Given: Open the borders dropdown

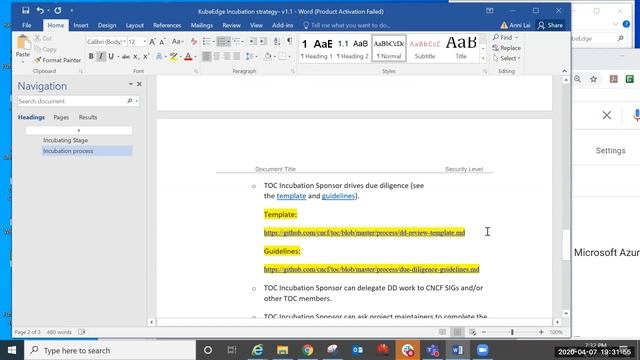Looking at the screenshot, I should tap(289, 56).
